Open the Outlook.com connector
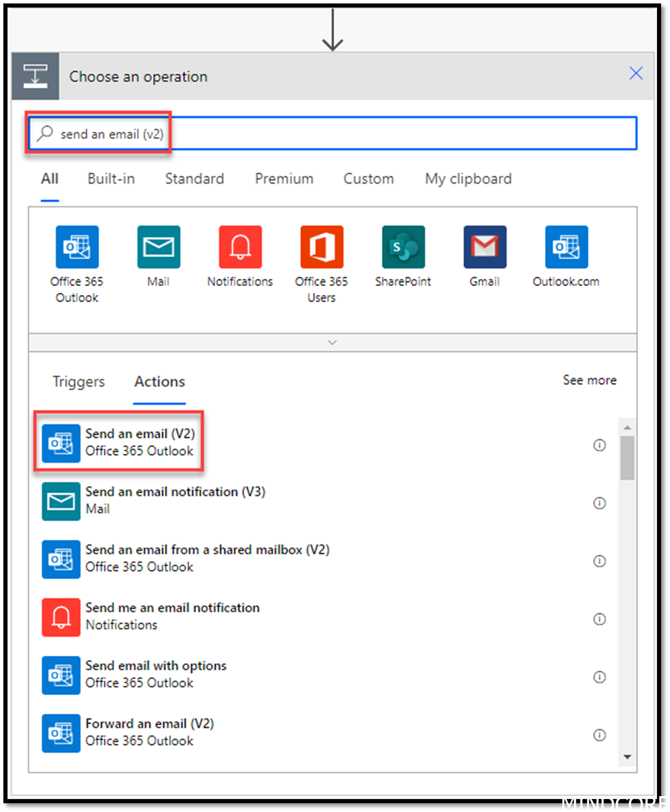This screenshot has height=812, width=670. click(566, 246)
